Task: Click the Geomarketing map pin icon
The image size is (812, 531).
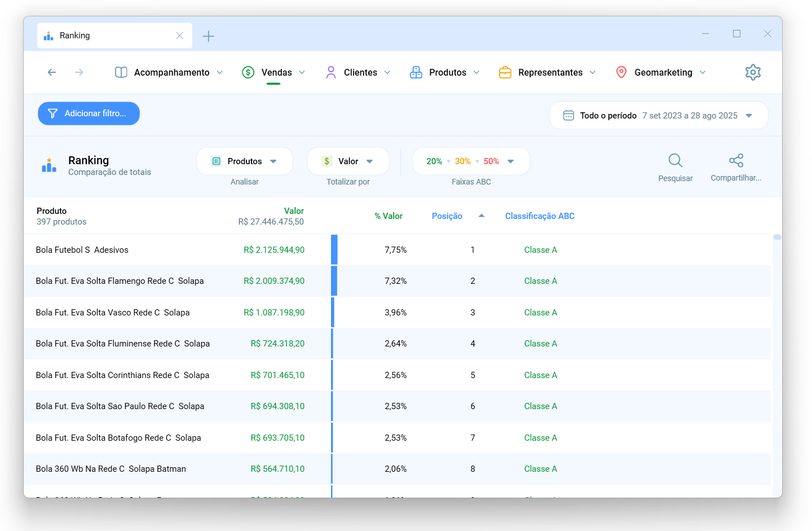Action: tap(621, 72)
